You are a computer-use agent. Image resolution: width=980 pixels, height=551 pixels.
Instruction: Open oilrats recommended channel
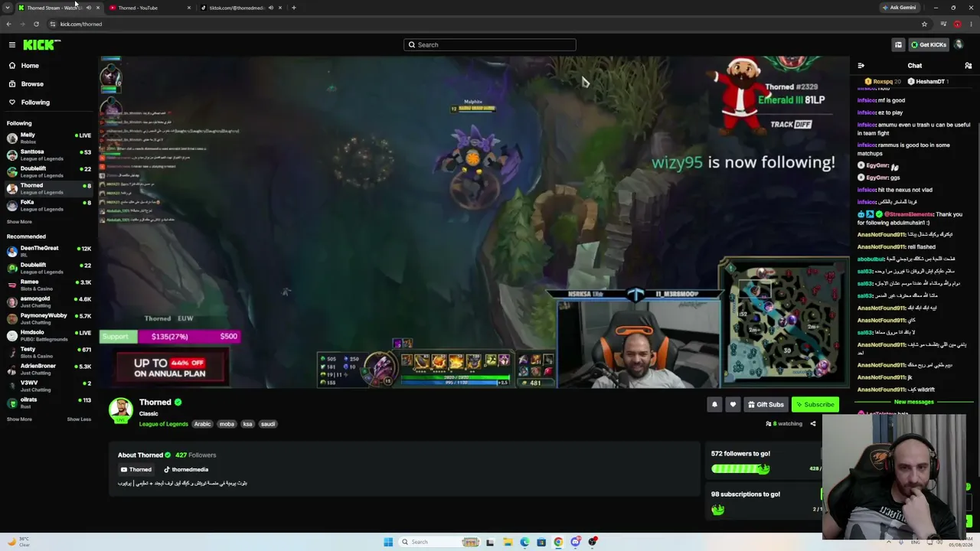click(x=49, y=403)
